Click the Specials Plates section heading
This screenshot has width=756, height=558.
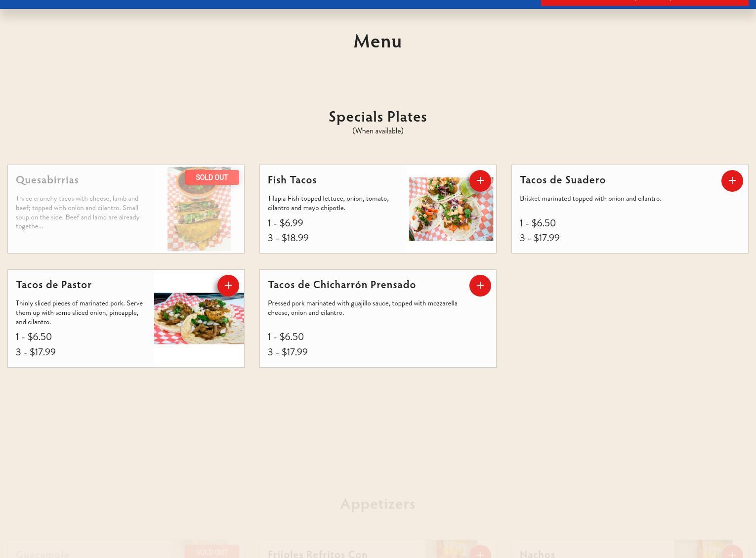pos(378,117)
